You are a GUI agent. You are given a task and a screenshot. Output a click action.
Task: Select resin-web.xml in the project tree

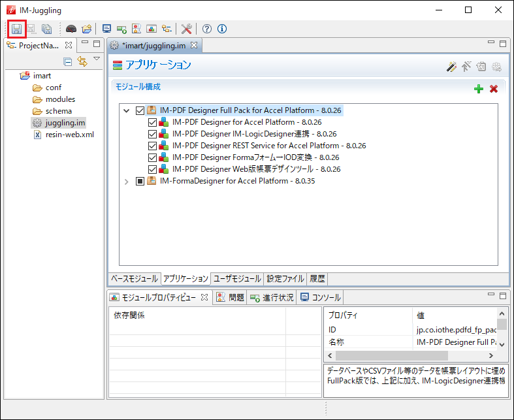69,135
